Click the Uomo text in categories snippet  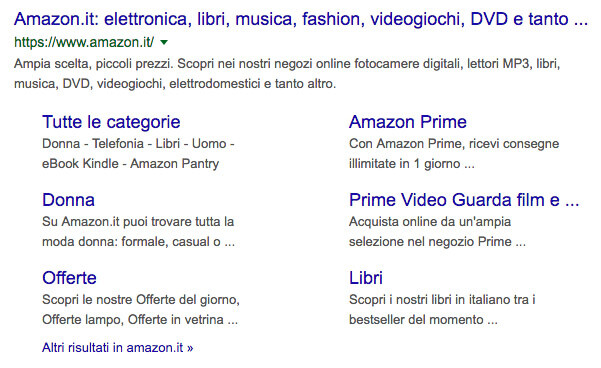(209, 144)
